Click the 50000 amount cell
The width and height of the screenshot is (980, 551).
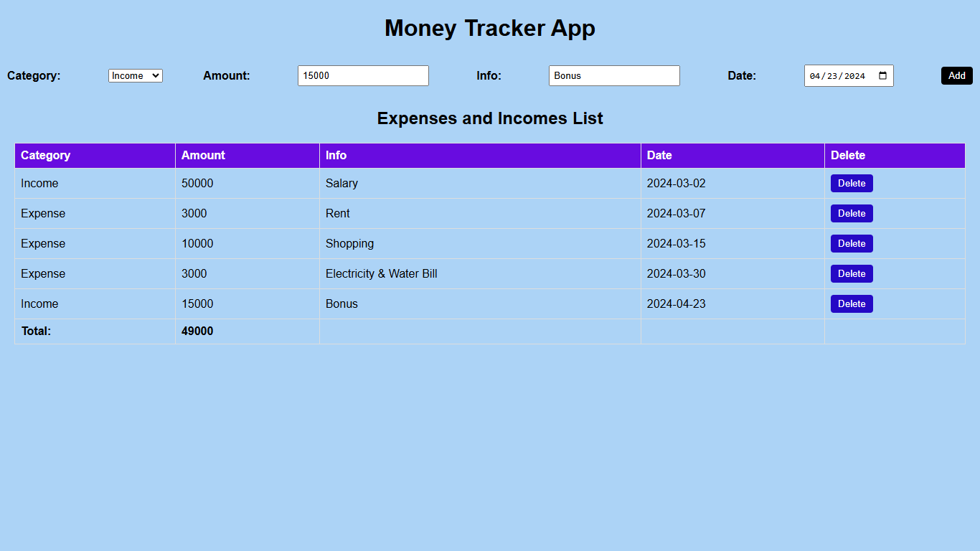point(248,184)
